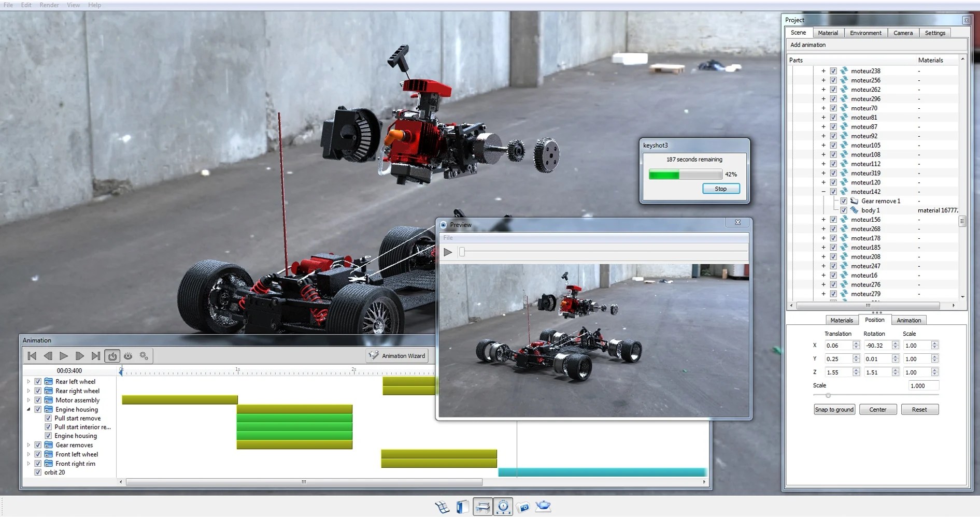Click the animation preview eye icon
The image size is (980, 517).
click(128, 356)
